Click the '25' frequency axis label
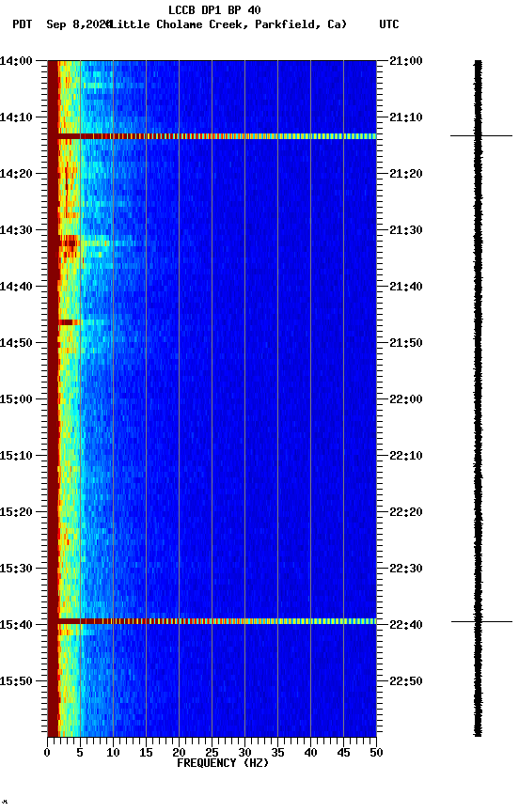This screenshot has height=812, width=519. (212, 753)
